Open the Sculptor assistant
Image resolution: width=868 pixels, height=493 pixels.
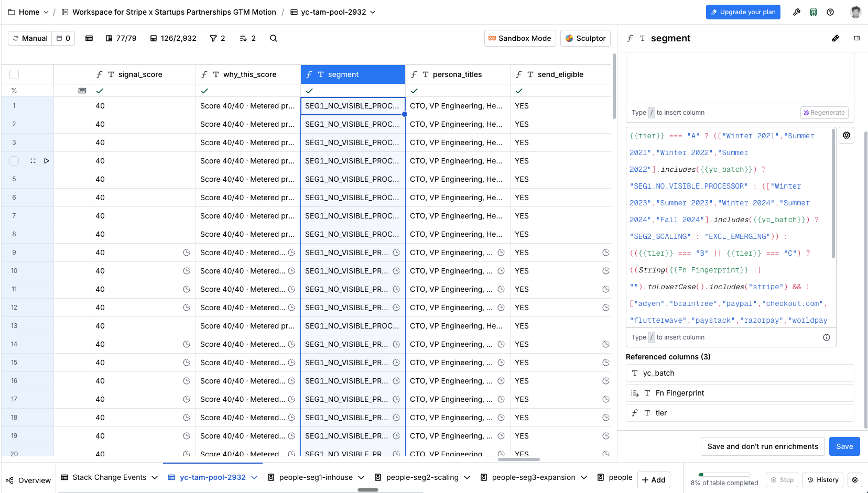(585, 38)
